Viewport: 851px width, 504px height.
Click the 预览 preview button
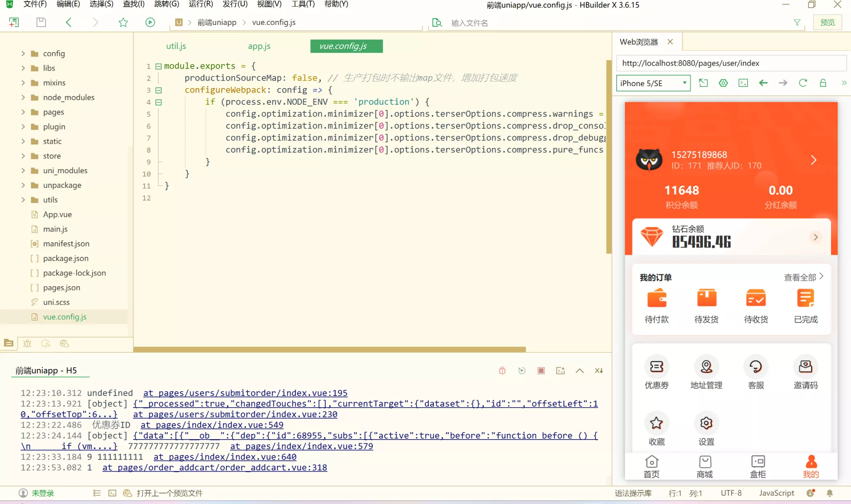(x=827, y=22)
